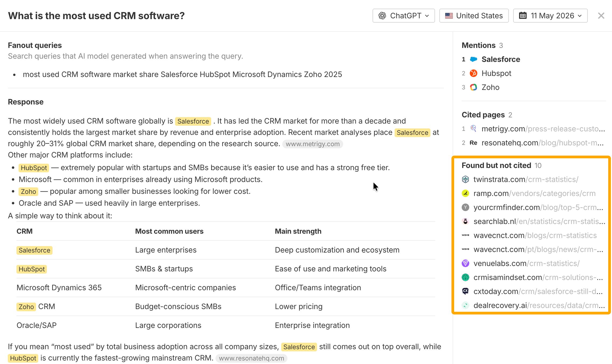Open the dealrecovery.ai resources link

pyautogui.click(x=539, y=305)
